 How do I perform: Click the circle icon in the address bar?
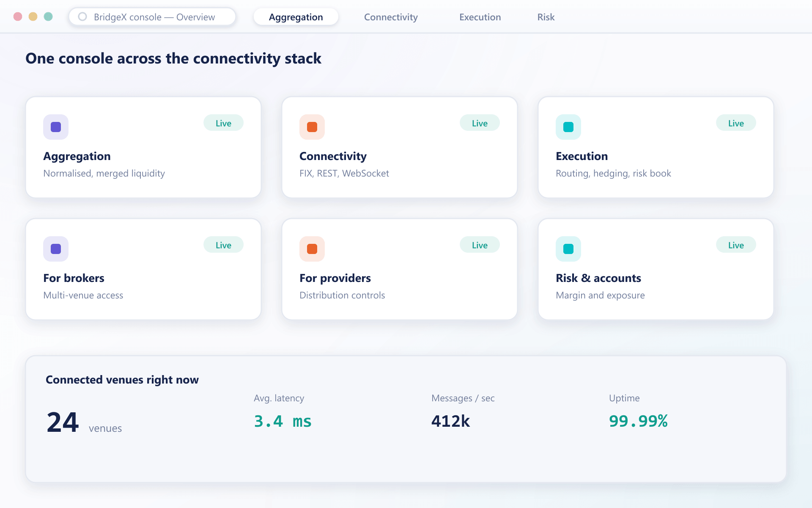[x=82, y=17]
